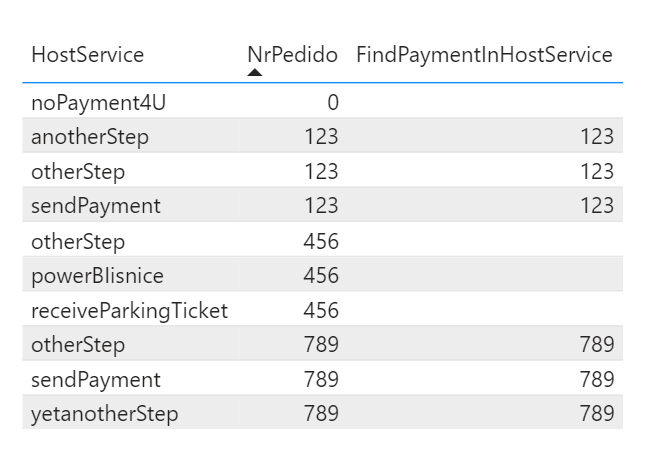The width and height of the screenshot is (666, 463).
Task: Select otherStep in the NrPedido 789 row
Action: pos(78,344)
